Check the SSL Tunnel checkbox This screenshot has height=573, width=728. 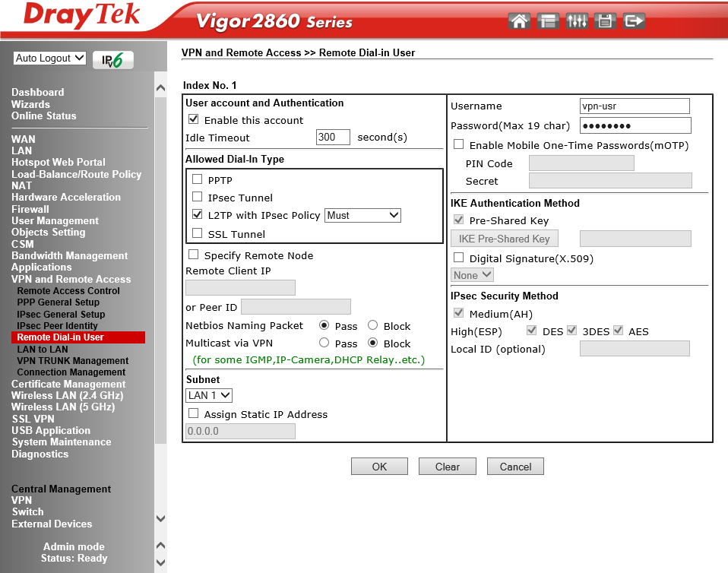pos(198,233)
